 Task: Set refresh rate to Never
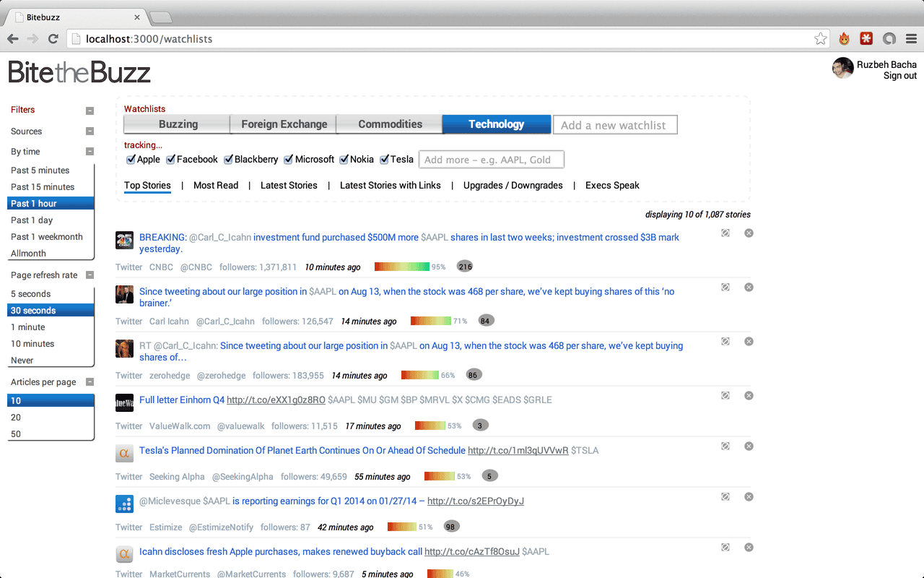pyautogui.click(x=51, y=361)
